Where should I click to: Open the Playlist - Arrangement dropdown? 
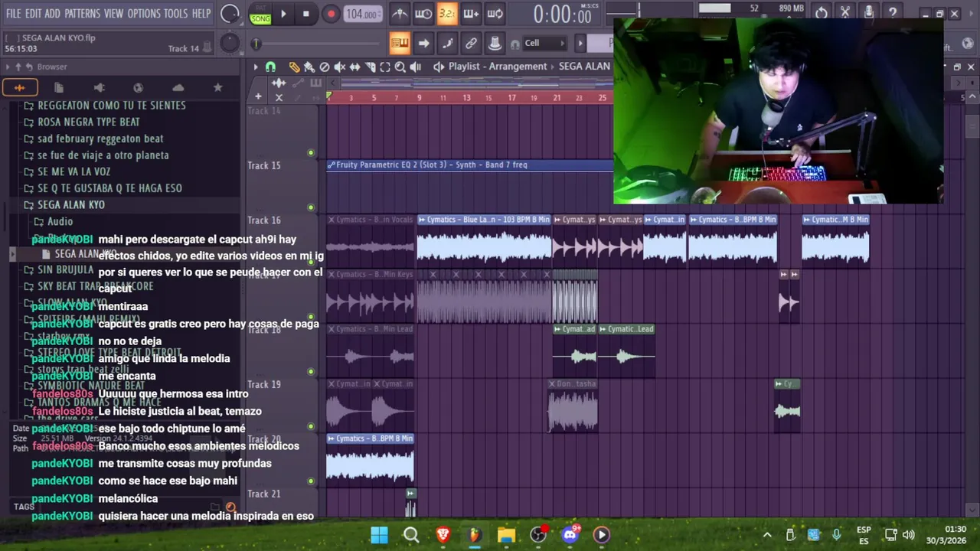[498, 67]
